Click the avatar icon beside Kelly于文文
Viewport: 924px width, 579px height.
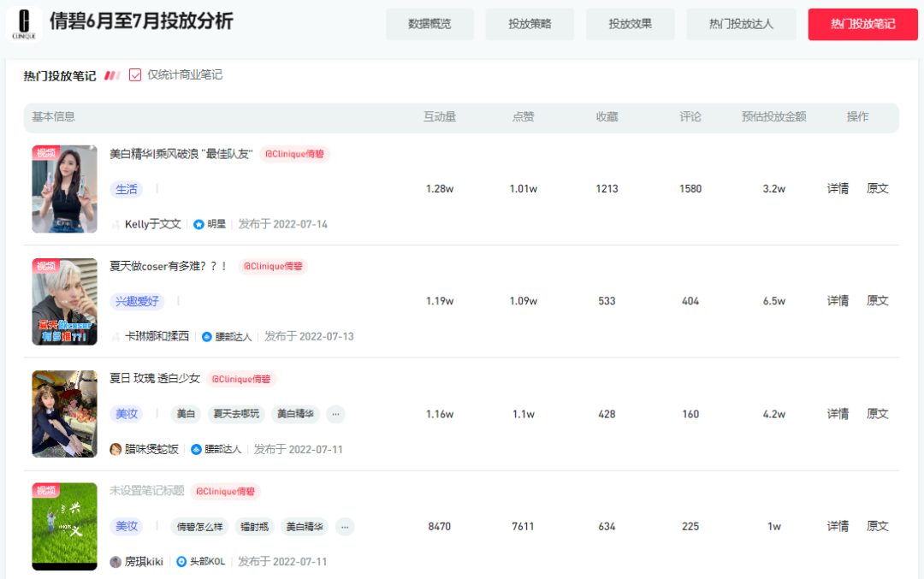coord(115,224)
